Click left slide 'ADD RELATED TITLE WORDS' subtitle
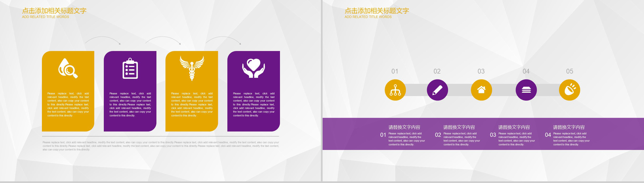This screenshot has width=644, height=183. pyautogui.click(x=45, y=17)
